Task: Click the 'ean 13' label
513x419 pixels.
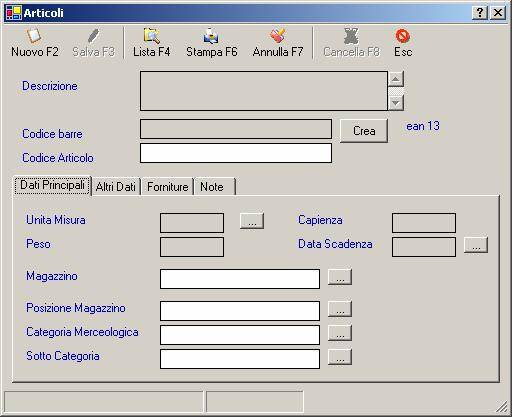Action: (x=423, y=126)
